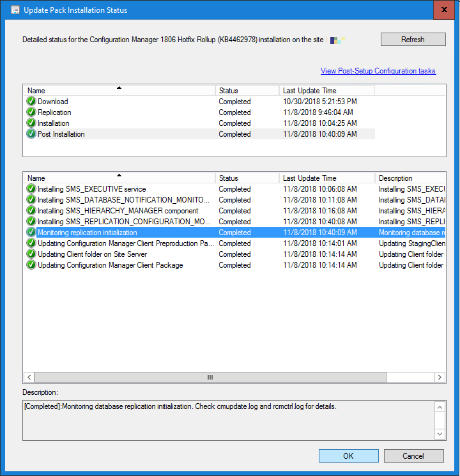The image size is (460, 476).
Task: Click the check icon for SMS_DATABASE_NOTIFICATION_MONITOR row
Action: tap(31, 200)
